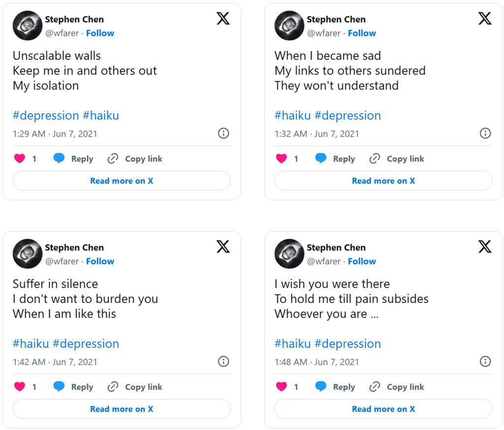This screenshot has width=504, height=430.
Task: Click the X logo on the "Unscalable walls" tweet
Action: tap(223, 19)
